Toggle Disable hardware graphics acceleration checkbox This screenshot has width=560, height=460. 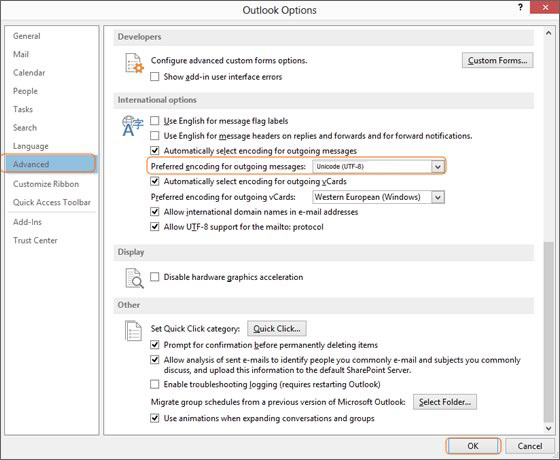click(x=155, y=277)
